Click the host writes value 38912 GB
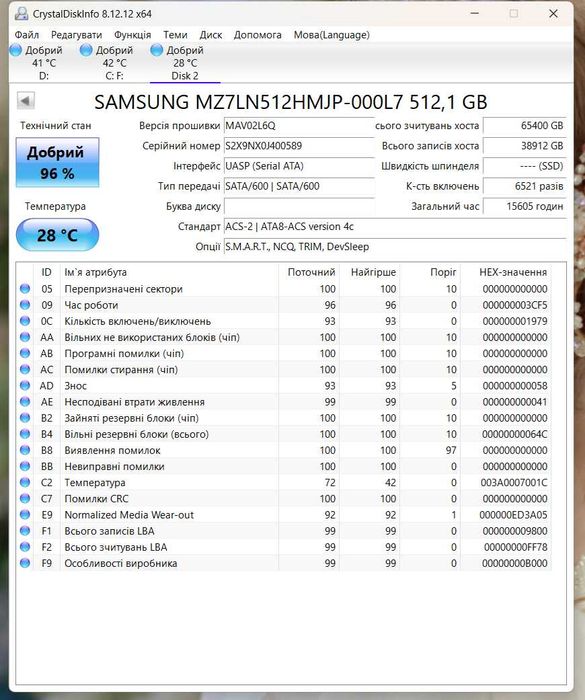The image size is (585, 700). [x=524, y=146]
